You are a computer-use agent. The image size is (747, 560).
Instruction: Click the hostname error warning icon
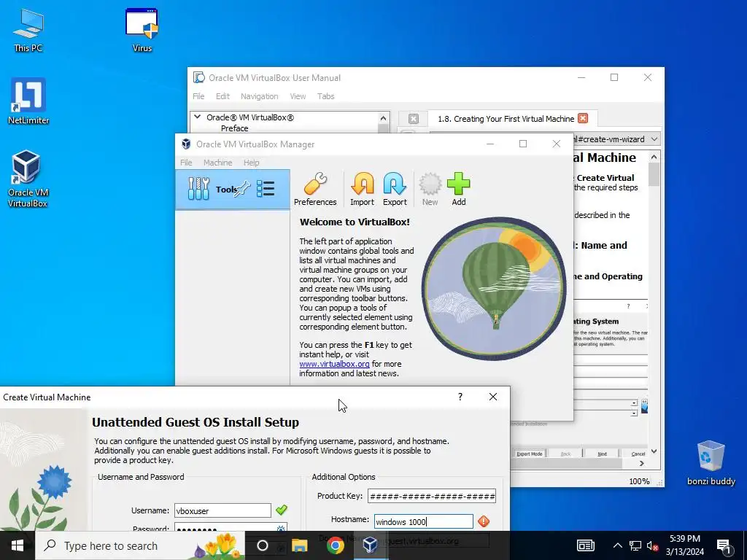pos(484,521)
